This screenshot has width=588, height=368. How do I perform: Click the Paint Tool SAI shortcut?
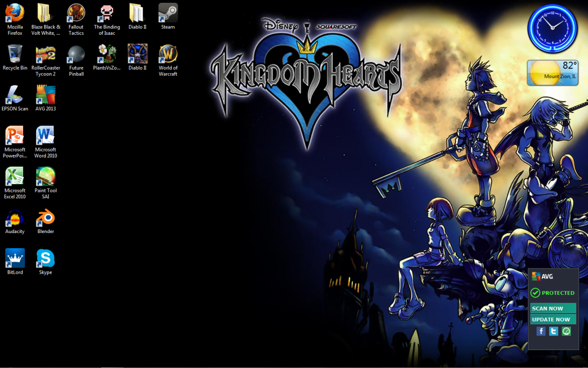coord(46,177)
